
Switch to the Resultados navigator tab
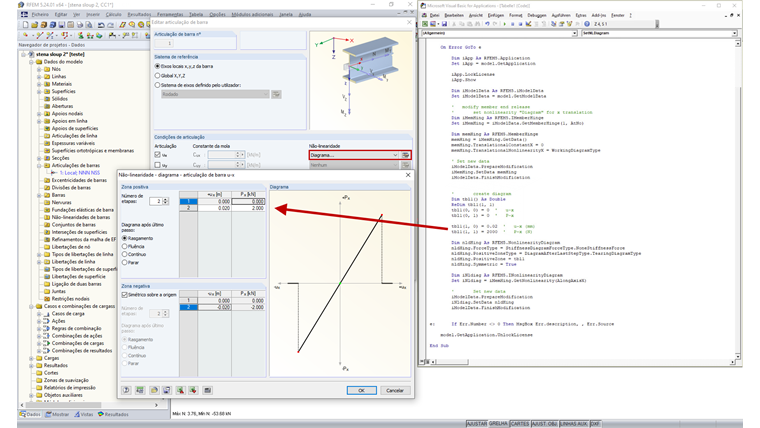point(113,414)
